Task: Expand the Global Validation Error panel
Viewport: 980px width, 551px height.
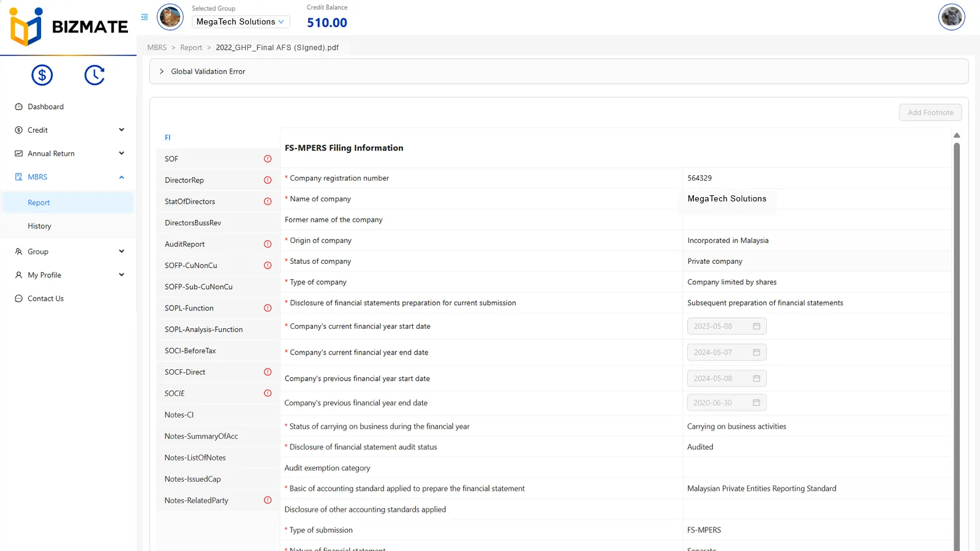Action: (x=162, y=72)
